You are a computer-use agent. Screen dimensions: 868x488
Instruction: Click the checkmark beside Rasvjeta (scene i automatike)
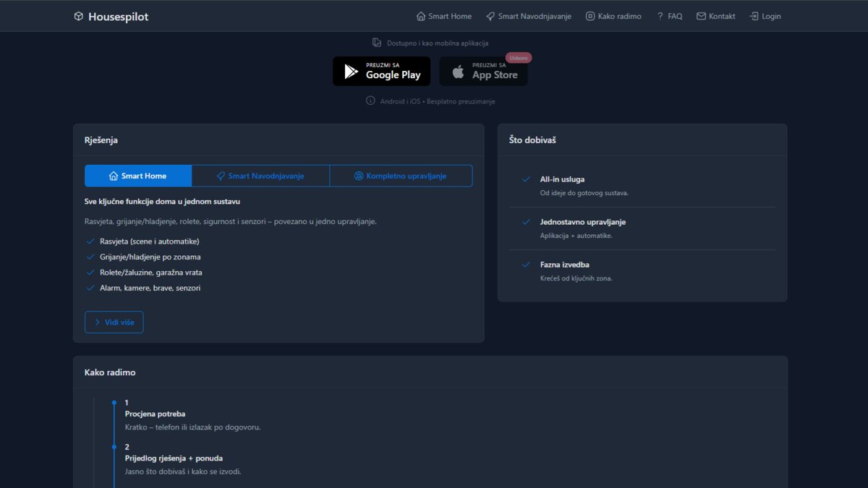coord(90,241)
